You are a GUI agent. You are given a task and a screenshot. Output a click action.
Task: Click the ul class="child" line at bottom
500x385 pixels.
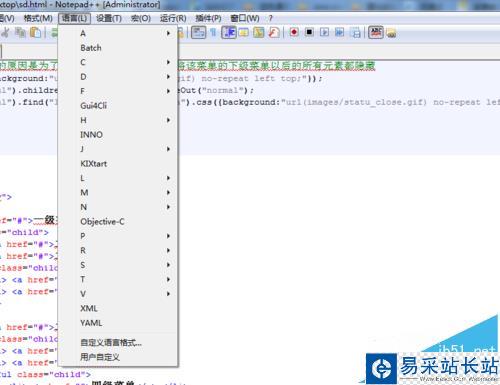coord(45,375)
